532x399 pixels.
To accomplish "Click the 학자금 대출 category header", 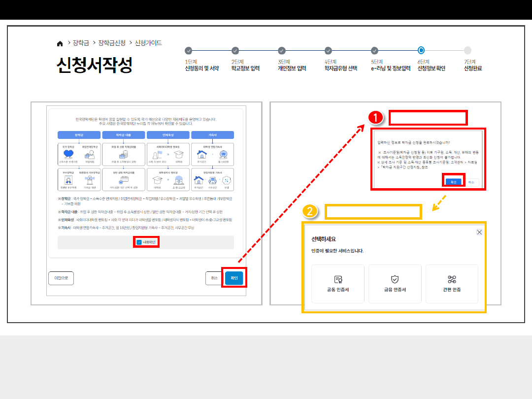I will (123, 135).
